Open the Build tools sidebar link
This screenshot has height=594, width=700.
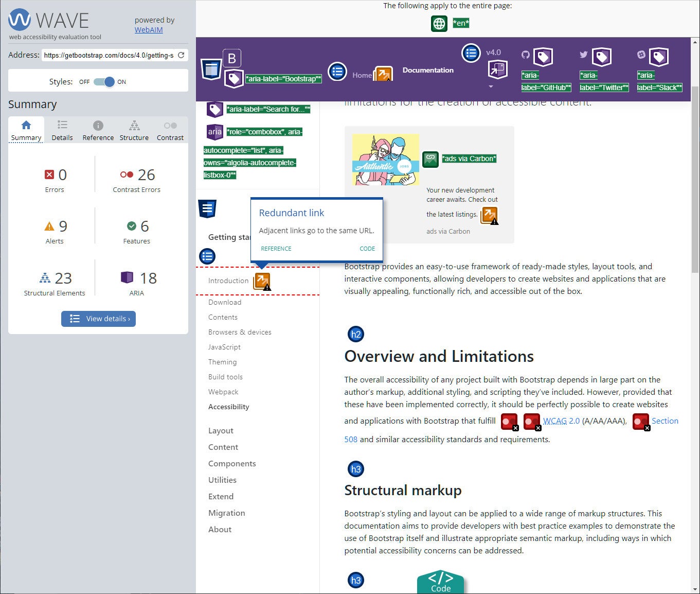pyautogui.click(x=225, y=377)
